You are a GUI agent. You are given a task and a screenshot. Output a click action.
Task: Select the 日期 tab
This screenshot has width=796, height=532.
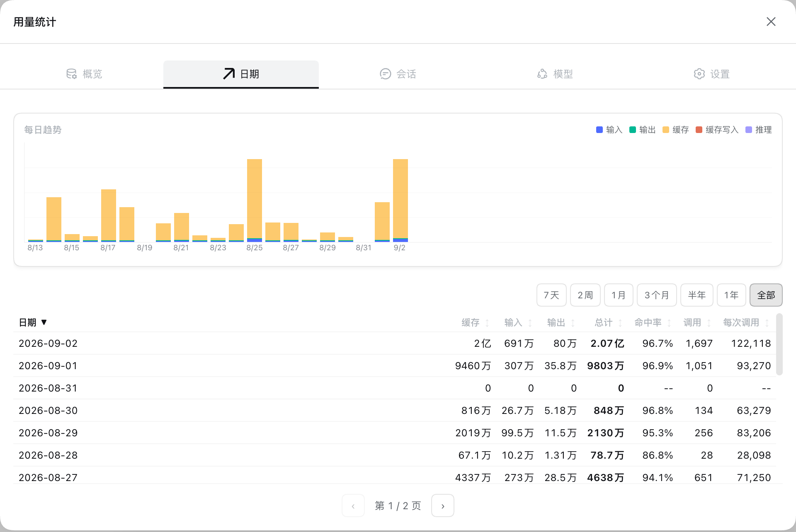[x=241, y=74]
